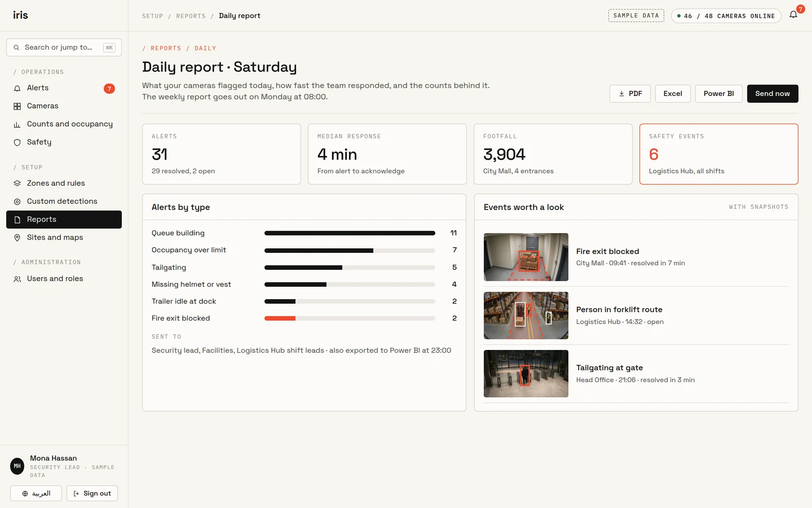The height and width of the screenshot is (508, 812).
Task: Open Users and roles
Action: coord(64,279)
